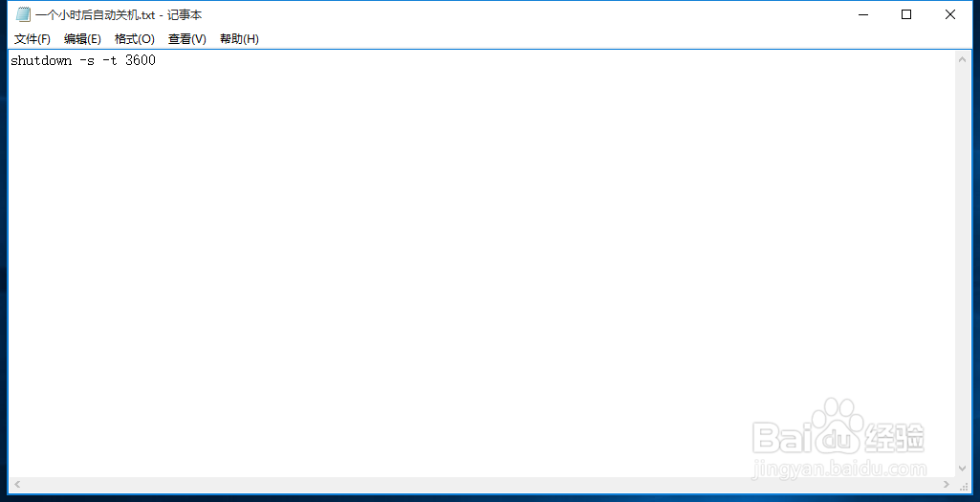Click the vertical scrollbar down arrow
980x502 pixels.
tap(963, 469)
